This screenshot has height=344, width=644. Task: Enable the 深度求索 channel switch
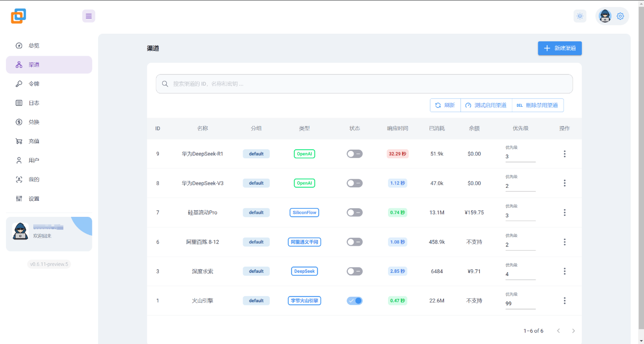pyautogui.click(x=354, y=271)
